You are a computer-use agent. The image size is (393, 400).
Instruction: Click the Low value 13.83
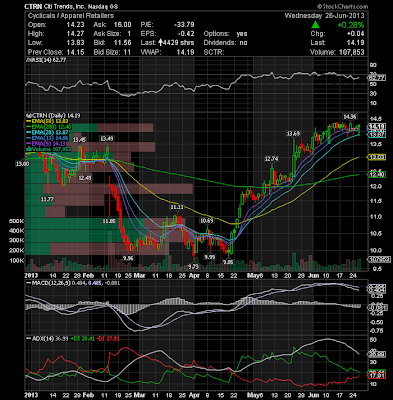(75, 43)
